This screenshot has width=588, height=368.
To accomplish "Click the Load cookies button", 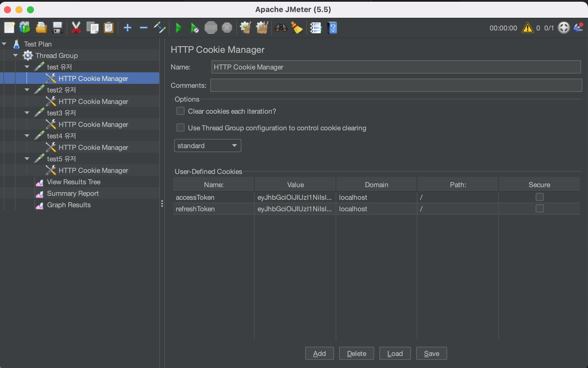I will (395, 353).
